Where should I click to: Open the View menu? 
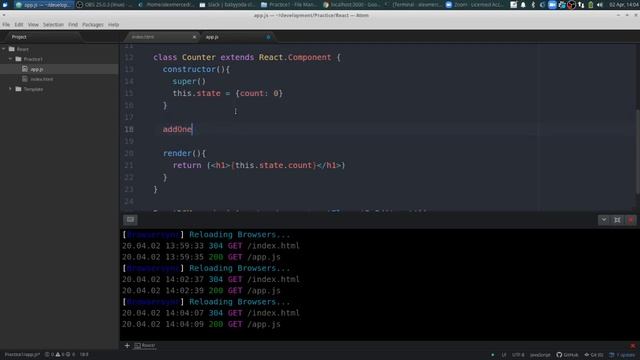pyautogui.click(x=33, y=25)
